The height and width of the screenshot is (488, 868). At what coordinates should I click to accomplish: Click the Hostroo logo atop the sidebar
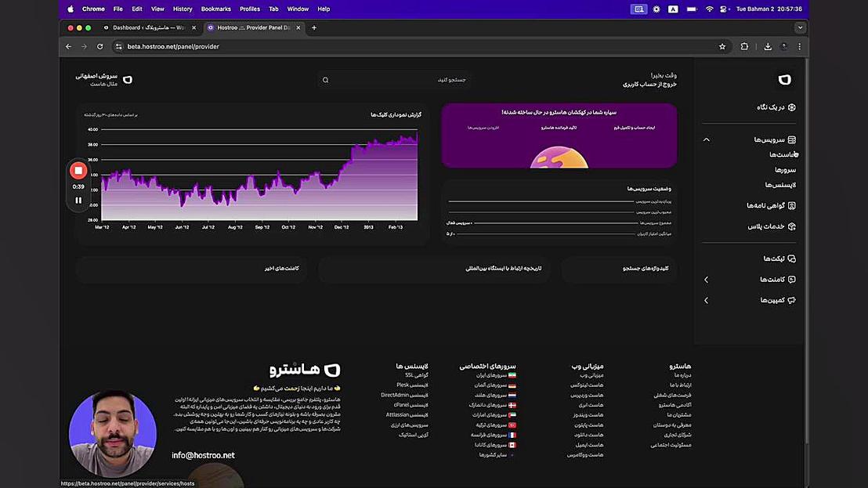coord(784,80)
